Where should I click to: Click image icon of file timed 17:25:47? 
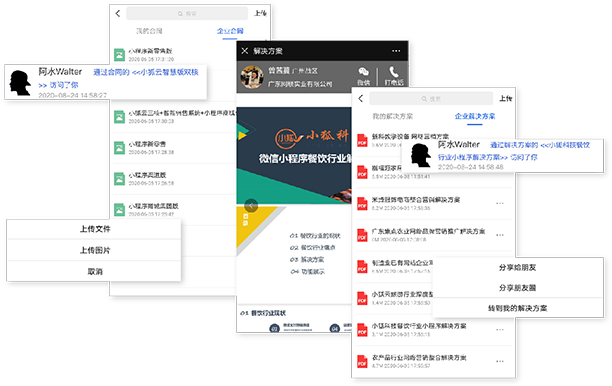pyautogui.click(x=119, y=210)
